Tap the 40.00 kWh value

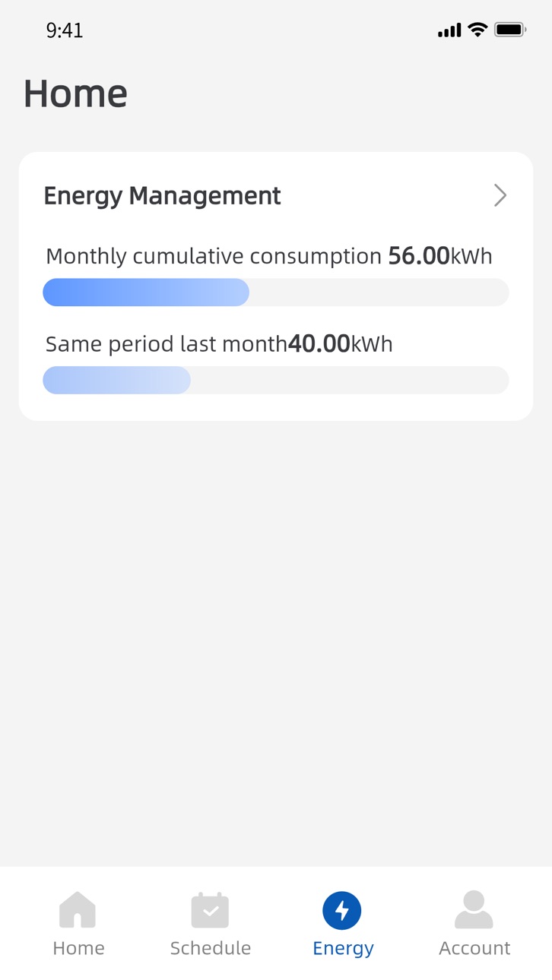(341, 344)
